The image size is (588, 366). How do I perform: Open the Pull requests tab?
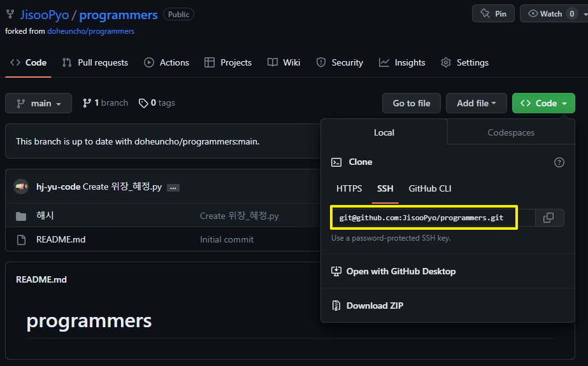coord(96,62)
